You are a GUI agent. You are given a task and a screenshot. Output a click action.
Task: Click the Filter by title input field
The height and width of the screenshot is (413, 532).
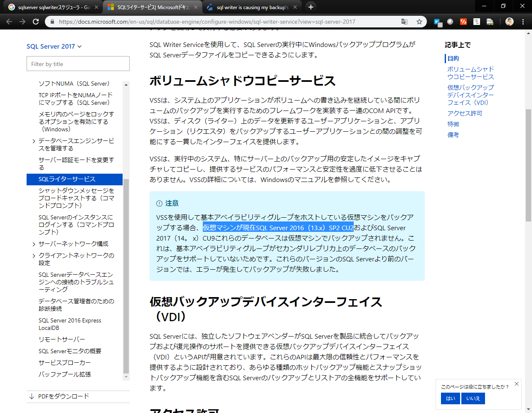pyautogui.click(x=78, y=64)
